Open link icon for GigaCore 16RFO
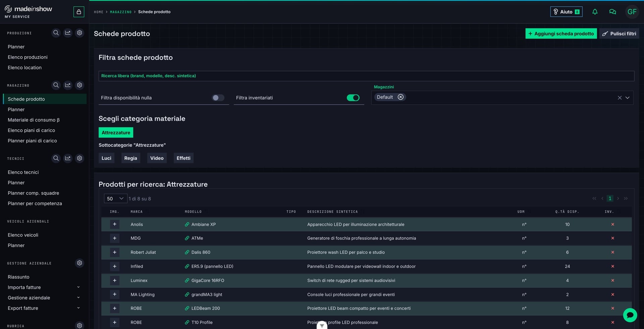Screen dimensions: 644x329 (x=187, y=280)
